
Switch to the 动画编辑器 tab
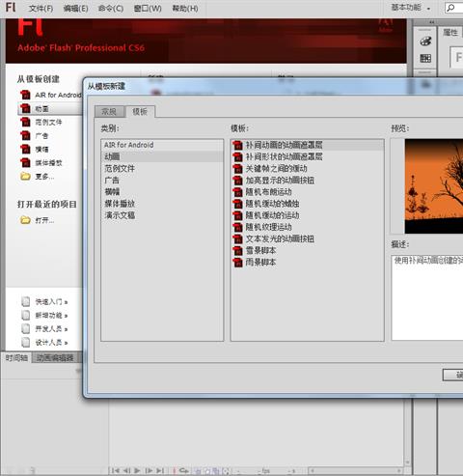click(55, 357)
